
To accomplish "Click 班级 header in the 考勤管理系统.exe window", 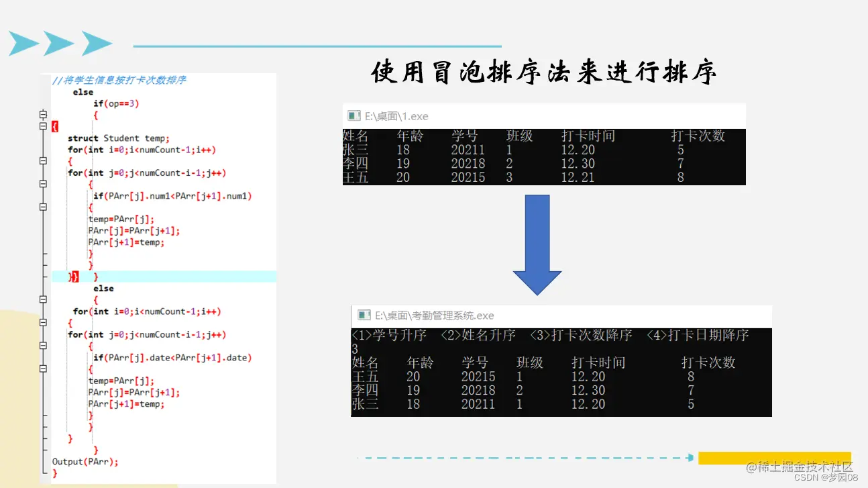I will [x=530, y=362].
